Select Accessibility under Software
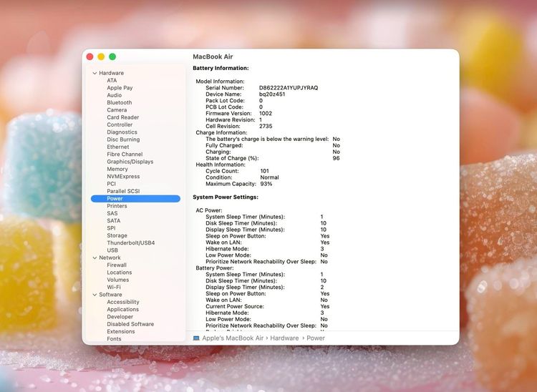The image size is (537, 392). 123,302
